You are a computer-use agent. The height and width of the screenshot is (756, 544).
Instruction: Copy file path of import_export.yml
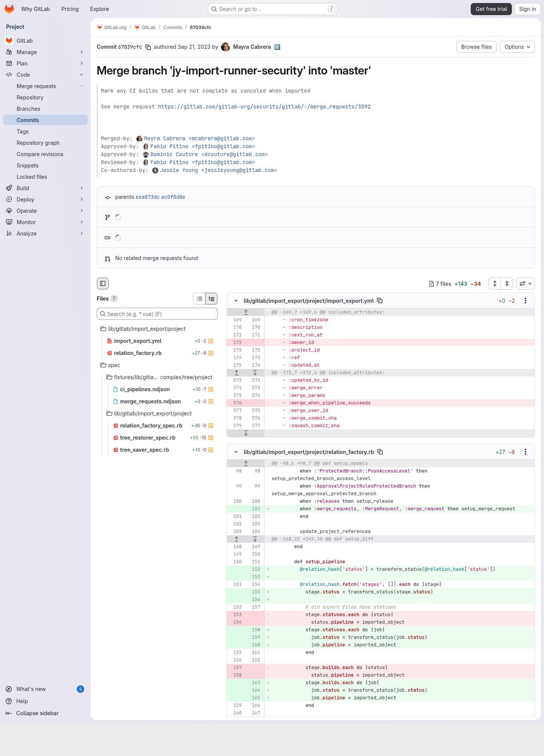click(380, 301)
